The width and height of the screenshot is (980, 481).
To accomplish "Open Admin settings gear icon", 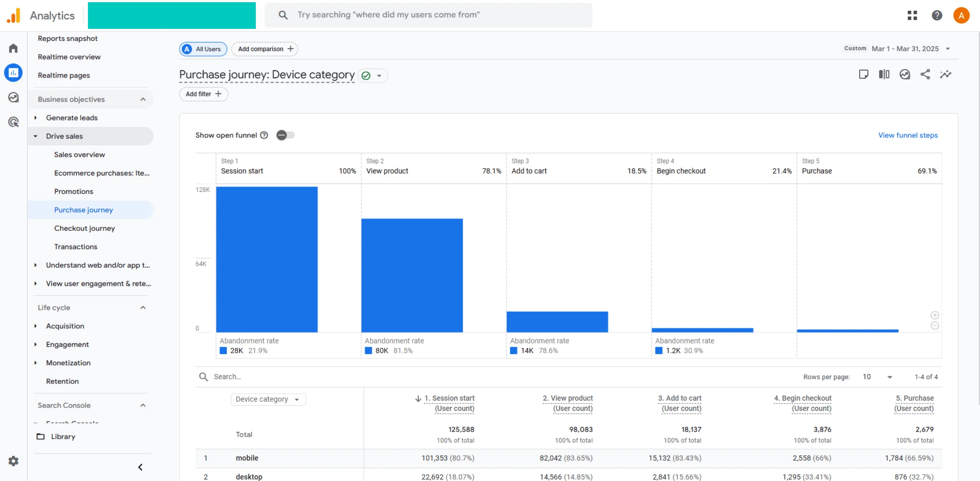I will pos(13,461).
